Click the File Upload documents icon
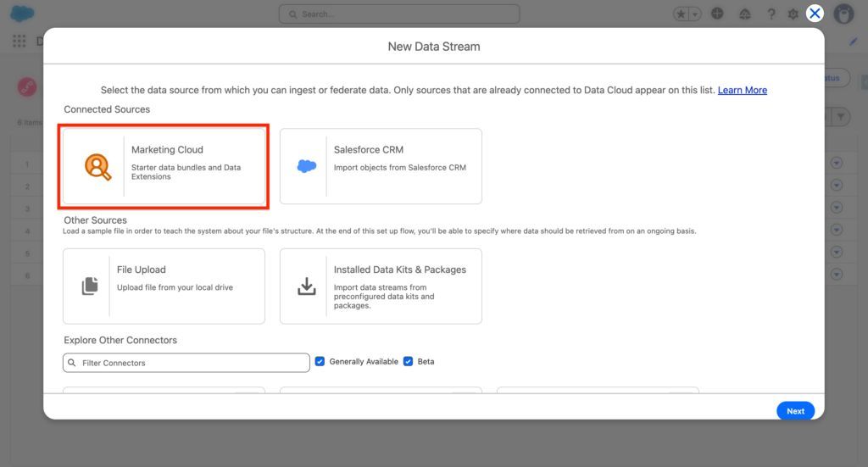 click(90, 286)
